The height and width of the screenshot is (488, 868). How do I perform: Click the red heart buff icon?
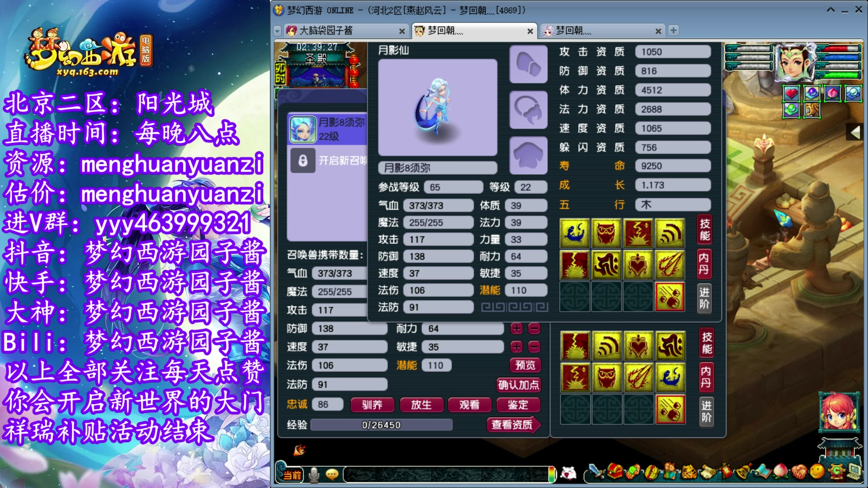pos(791,94)
